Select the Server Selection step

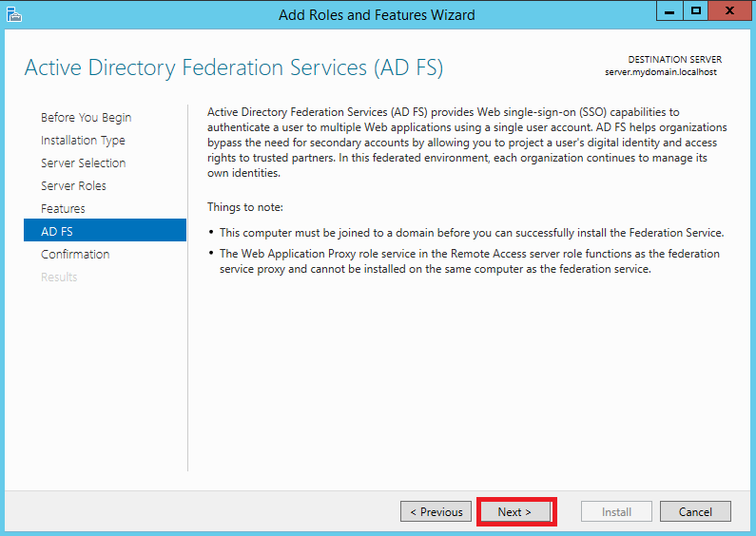click(x=84, y=163)
